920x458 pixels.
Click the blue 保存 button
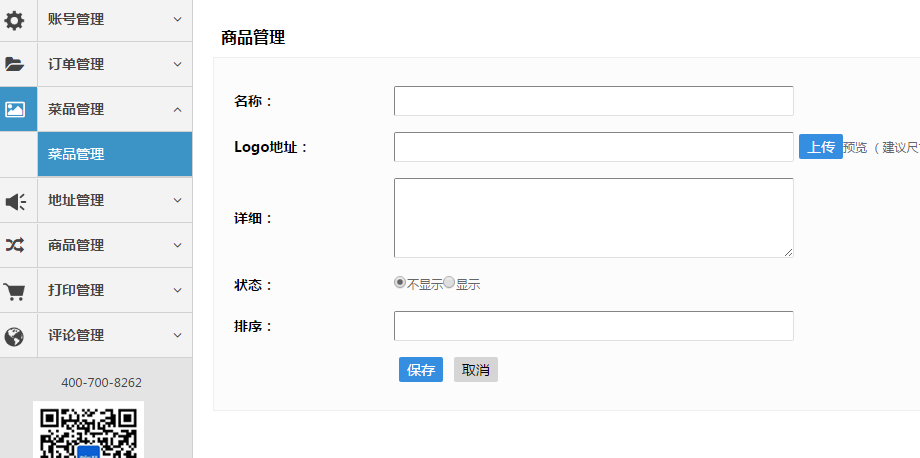click(421, 369)
